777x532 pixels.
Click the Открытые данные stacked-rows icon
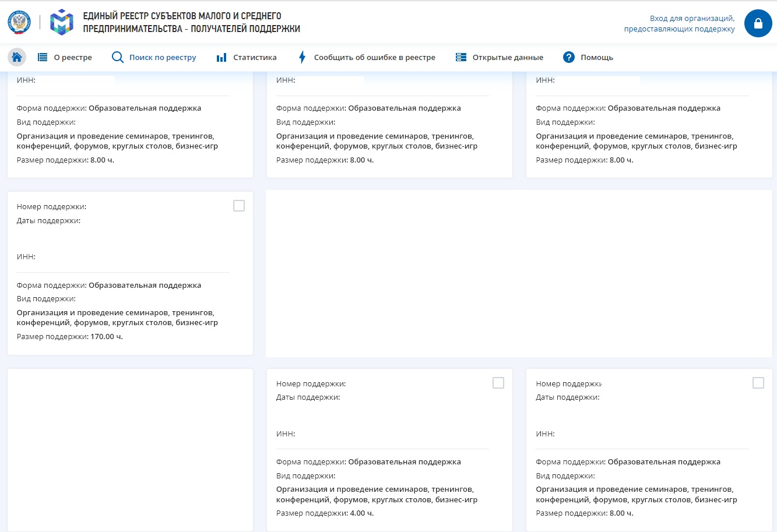click(x=461, y=57)
